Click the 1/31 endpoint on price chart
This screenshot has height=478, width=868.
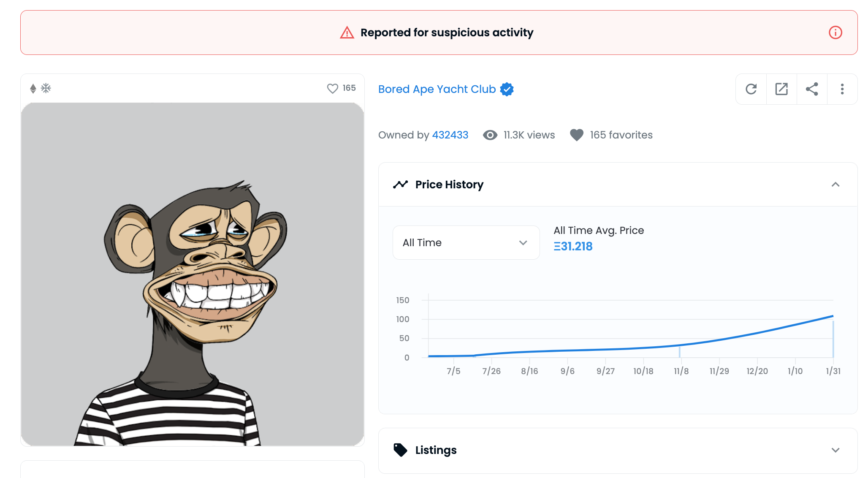point(833,316)
